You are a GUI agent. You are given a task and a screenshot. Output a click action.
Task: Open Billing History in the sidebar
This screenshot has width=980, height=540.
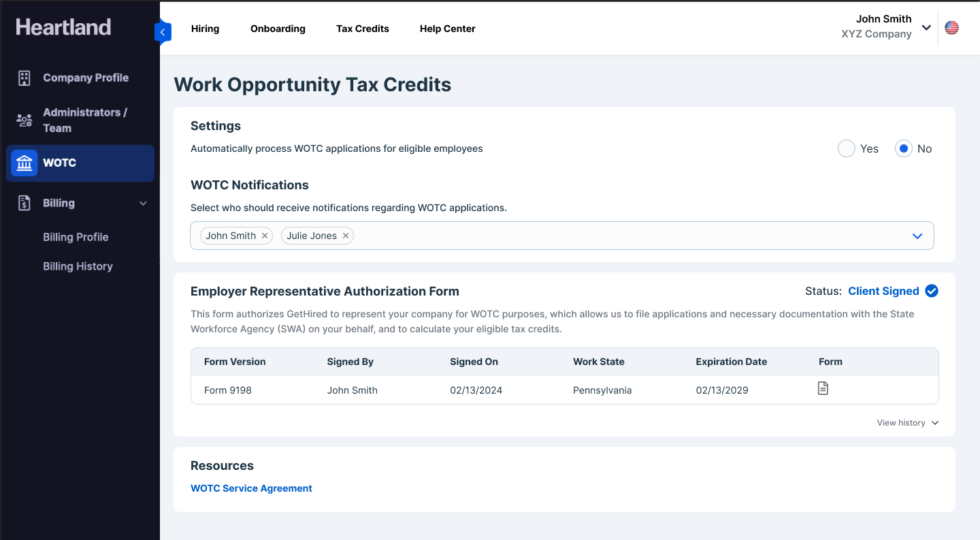pyautogui.click(x=78, y=266)
